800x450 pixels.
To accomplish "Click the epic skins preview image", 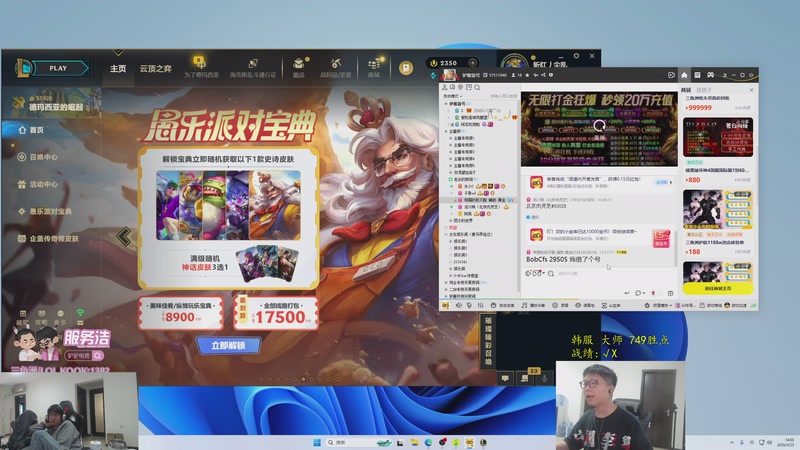I will [x=228, y=205].
